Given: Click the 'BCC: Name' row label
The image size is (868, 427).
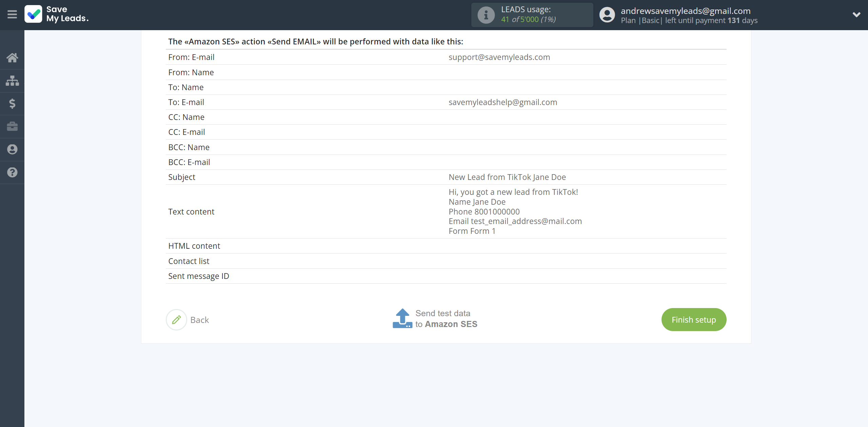Looking at the screenshot, I should coord(189,147).
